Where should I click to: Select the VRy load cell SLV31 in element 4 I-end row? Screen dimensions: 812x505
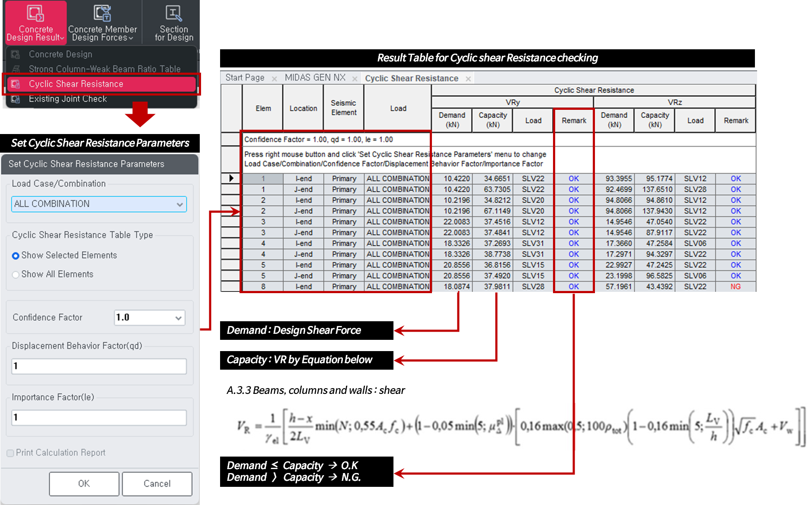[x=533, y=243]
